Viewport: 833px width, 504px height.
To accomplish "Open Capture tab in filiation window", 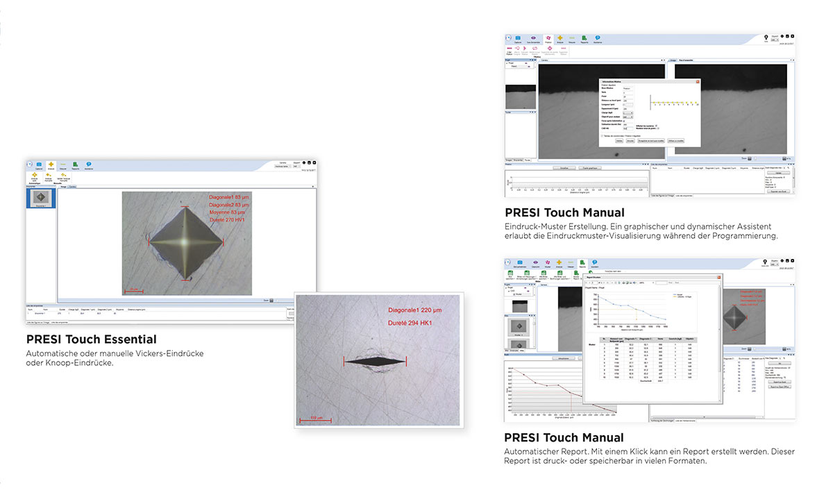I will (518, 39).
